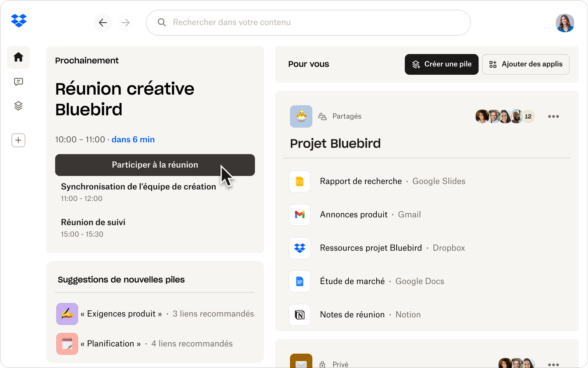
Task: Click the Google Docs icon for Étude de marché
Action: [x=300, y=281]
